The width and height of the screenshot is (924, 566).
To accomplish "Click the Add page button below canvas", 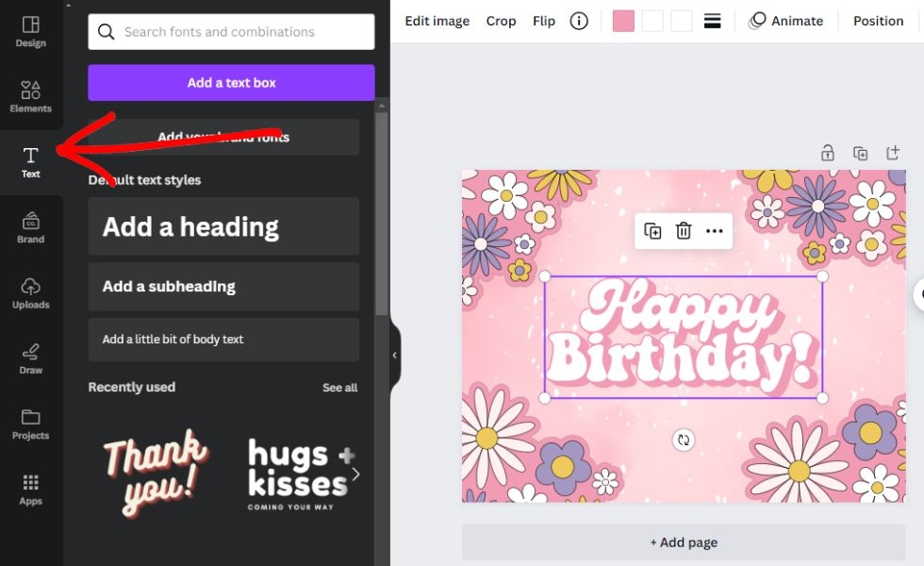I will coord(683,542).
